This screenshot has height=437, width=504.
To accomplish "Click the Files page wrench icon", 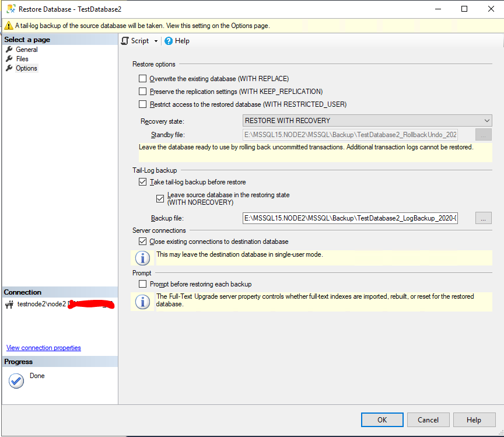I will [x=9, y=59].
